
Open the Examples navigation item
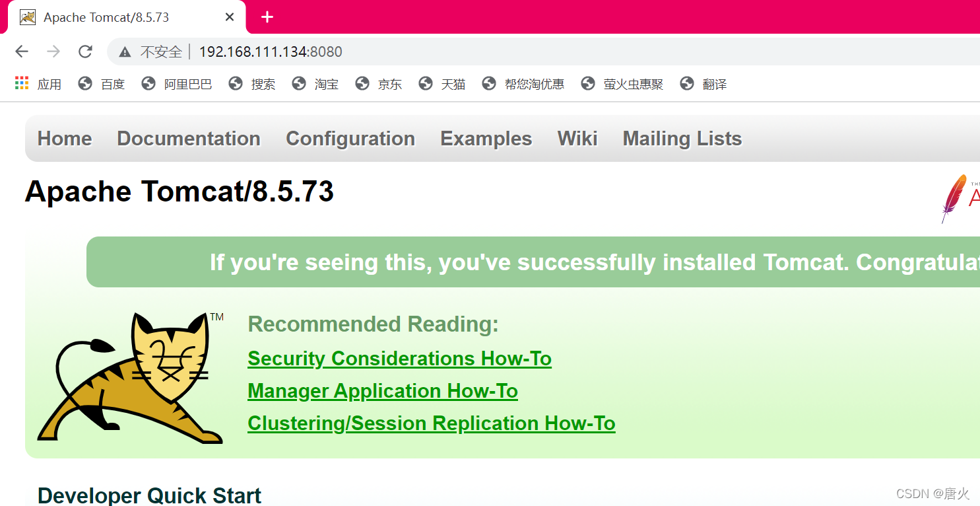(x=486, y=139)
